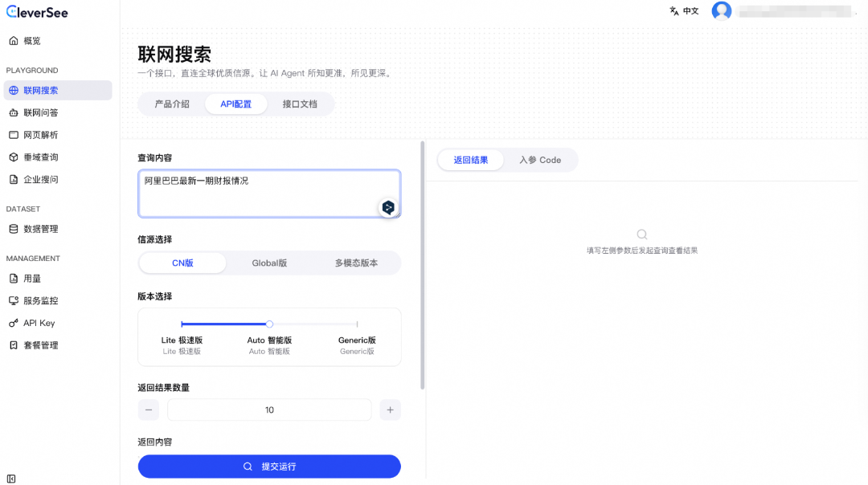
Task: Click the 联网搜索 page heading
Action: coord(174,54)
